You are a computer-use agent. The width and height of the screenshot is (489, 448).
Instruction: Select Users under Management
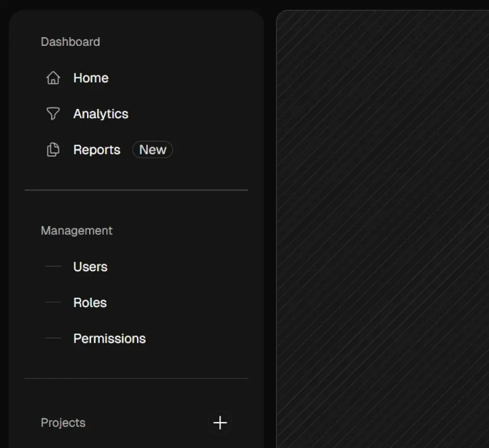pos(90,267)
